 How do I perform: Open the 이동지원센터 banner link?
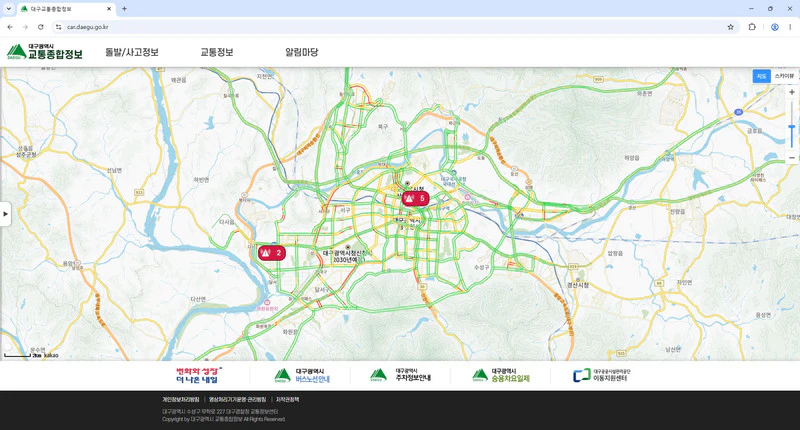tap(602, 375)
